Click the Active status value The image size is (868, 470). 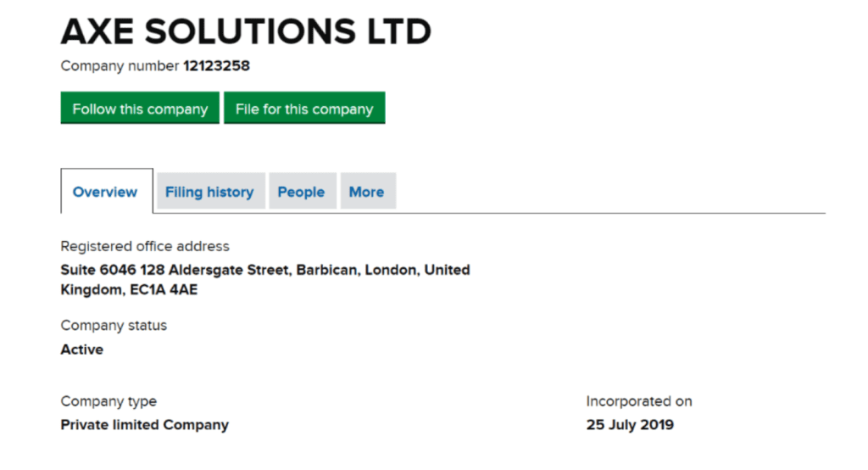(x=82, y=350)
